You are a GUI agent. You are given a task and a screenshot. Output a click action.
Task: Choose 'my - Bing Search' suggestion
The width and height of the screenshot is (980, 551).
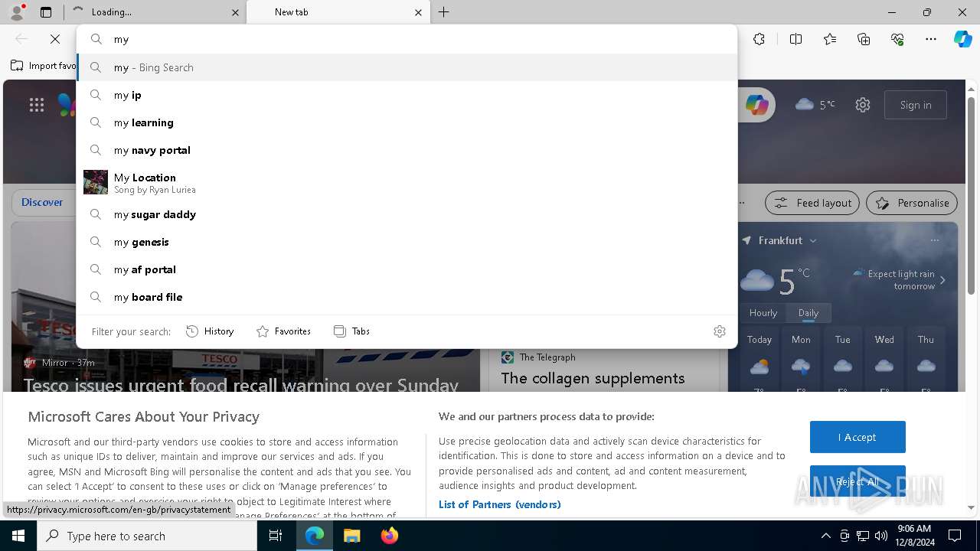pyautogui.click(x=407, y=67)
